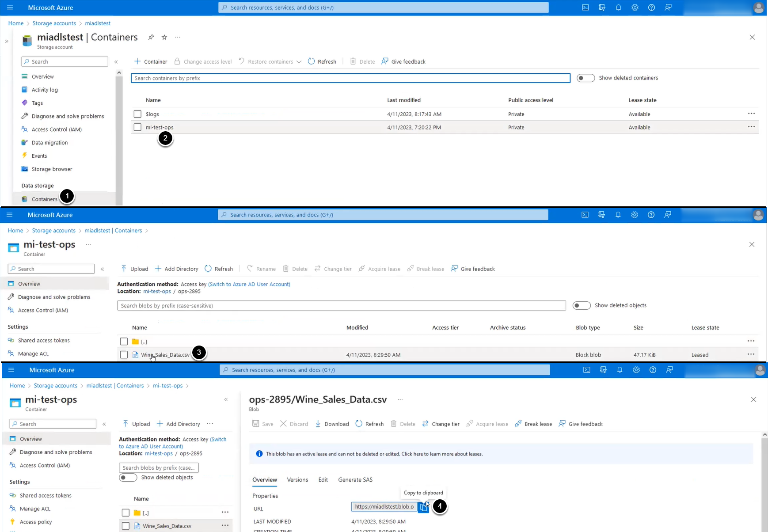Click the blob URL text field
Screen dimensions: 768x532
click(x=384, y=507)
